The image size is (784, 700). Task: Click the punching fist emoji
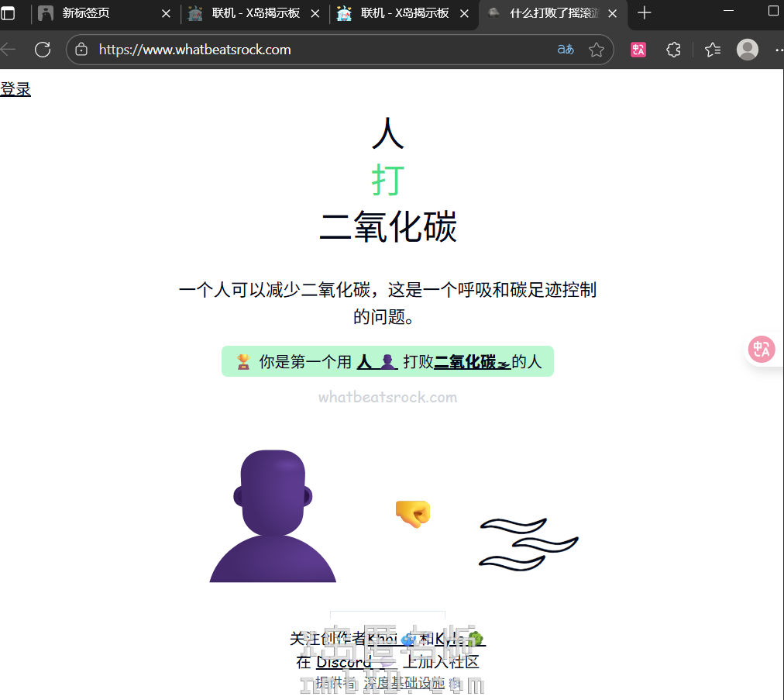tap(413, 513)
